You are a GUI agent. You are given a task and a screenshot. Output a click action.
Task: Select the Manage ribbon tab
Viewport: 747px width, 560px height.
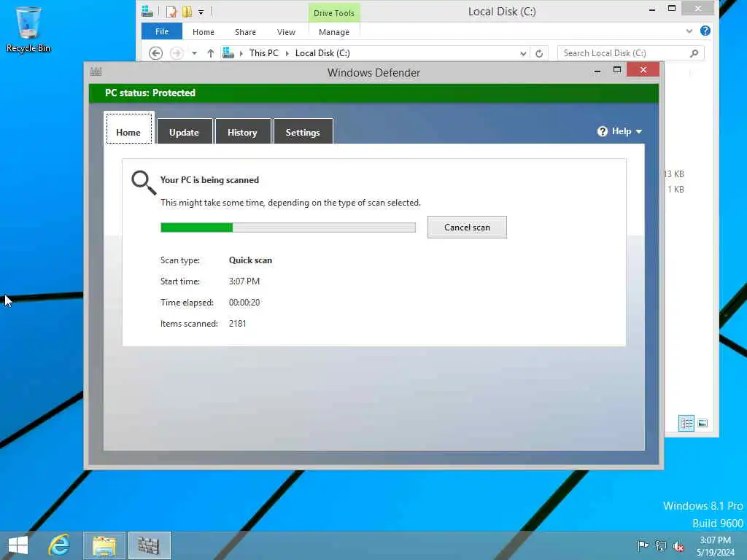[x=334, y=32]
